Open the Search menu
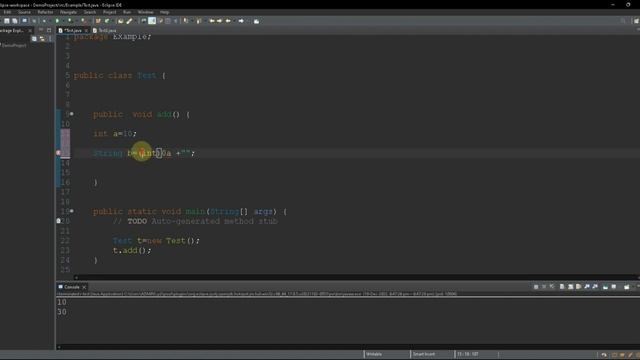This screenshot has height=360, width=640. (x=90, y=12)
